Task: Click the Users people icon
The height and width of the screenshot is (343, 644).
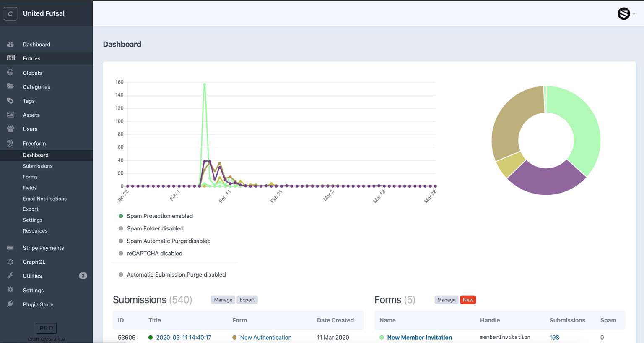Action: click(x=10, y=128)
